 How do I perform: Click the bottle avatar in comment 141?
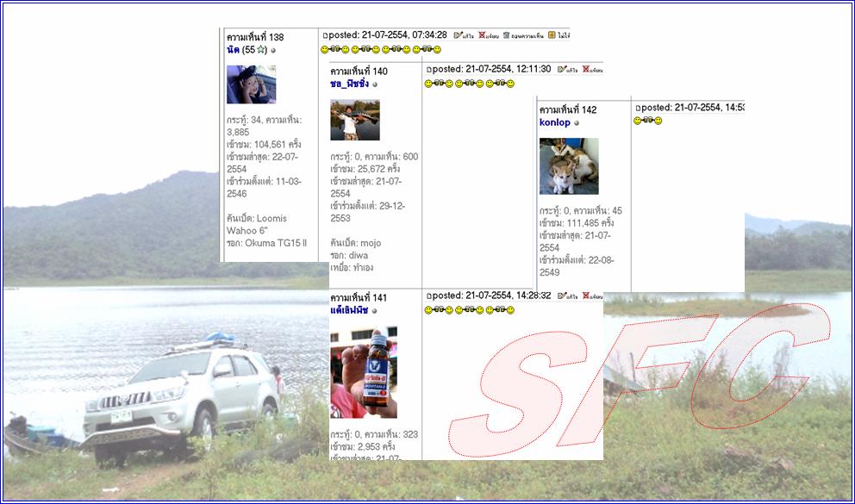tap(364, 372)
